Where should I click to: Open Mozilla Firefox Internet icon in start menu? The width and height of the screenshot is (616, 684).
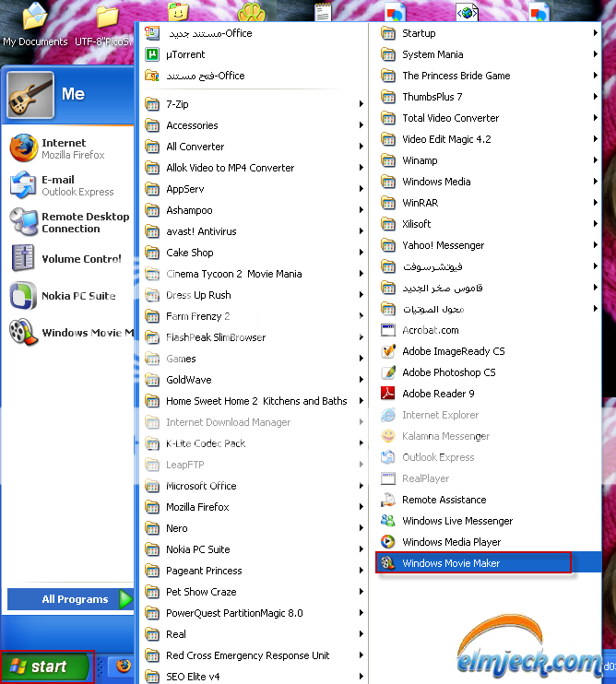(24, 148)
